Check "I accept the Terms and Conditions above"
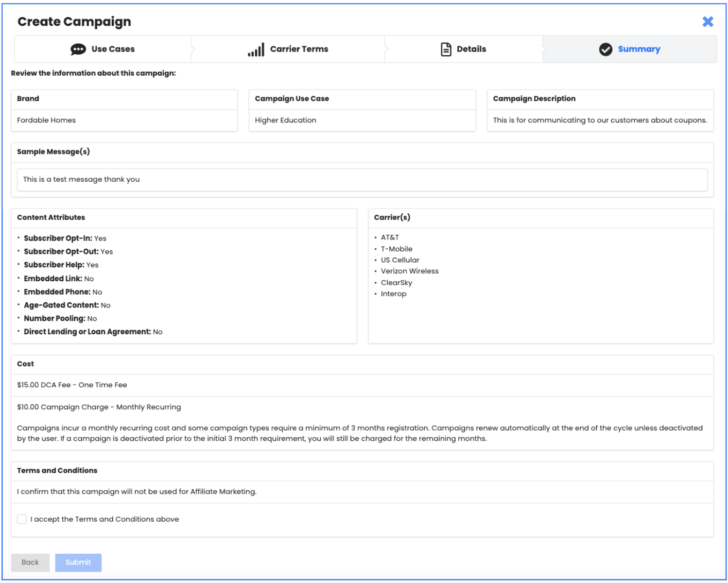The image size is (728, 583). tap(22, 519)
